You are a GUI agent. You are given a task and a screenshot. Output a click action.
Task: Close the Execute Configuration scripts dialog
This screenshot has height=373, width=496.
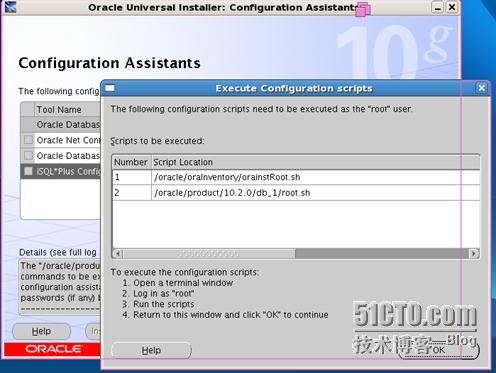coord(481,88)
